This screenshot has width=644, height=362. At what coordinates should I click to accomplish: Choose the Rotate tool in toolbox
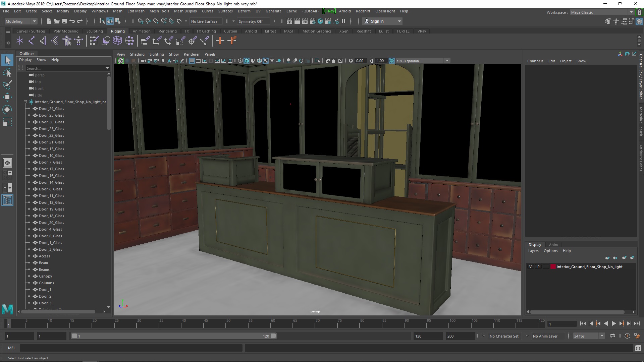(7, 110)
